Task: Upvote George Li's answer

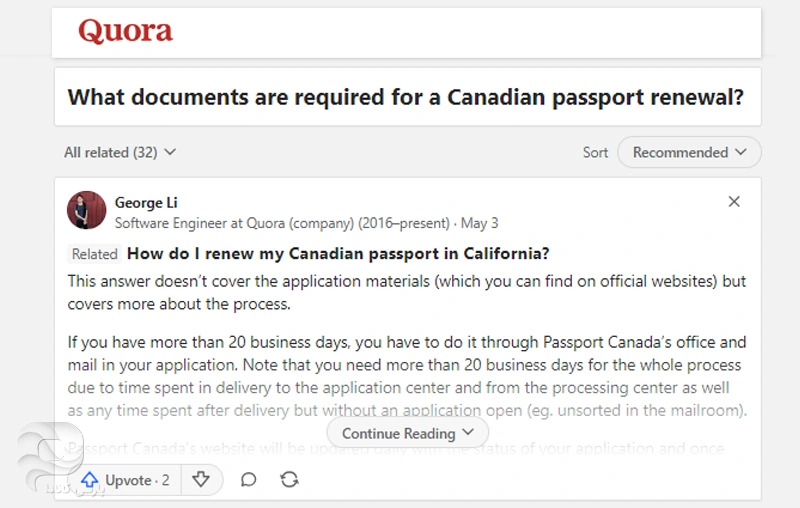Action: tap(126, 480)
